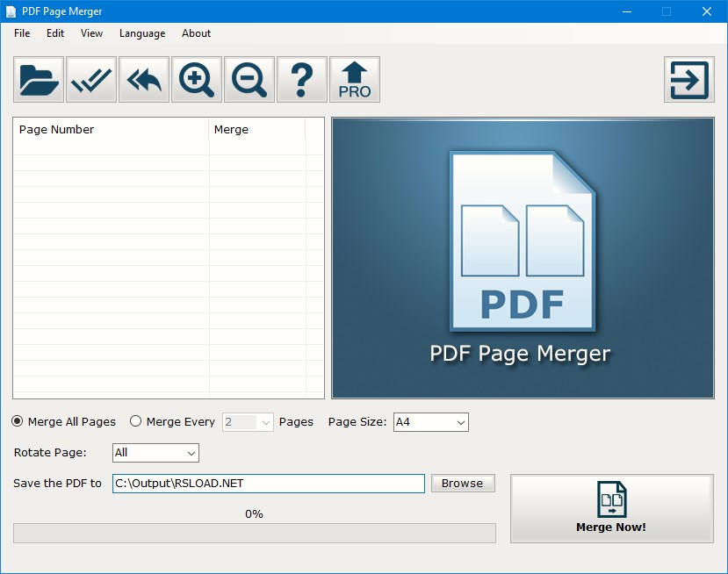Select the check-all pages toolbar icon

[x=90, y=79]
